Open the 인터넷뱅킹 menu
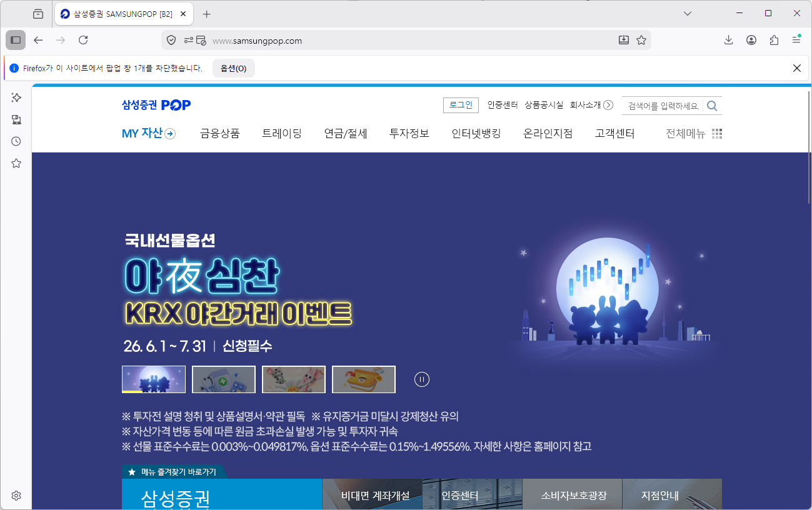Image resolution: width=812 pixels, height=510 pixels. coord(476,133)
